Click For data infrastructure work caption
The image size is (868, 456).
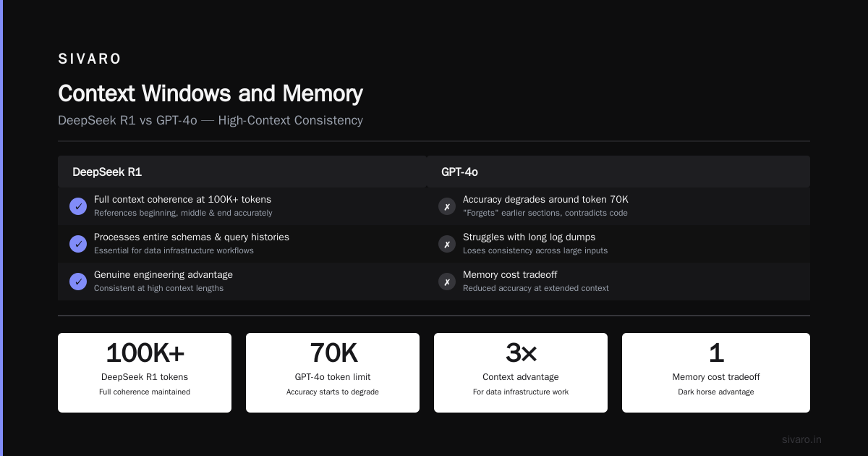point(521,392)
